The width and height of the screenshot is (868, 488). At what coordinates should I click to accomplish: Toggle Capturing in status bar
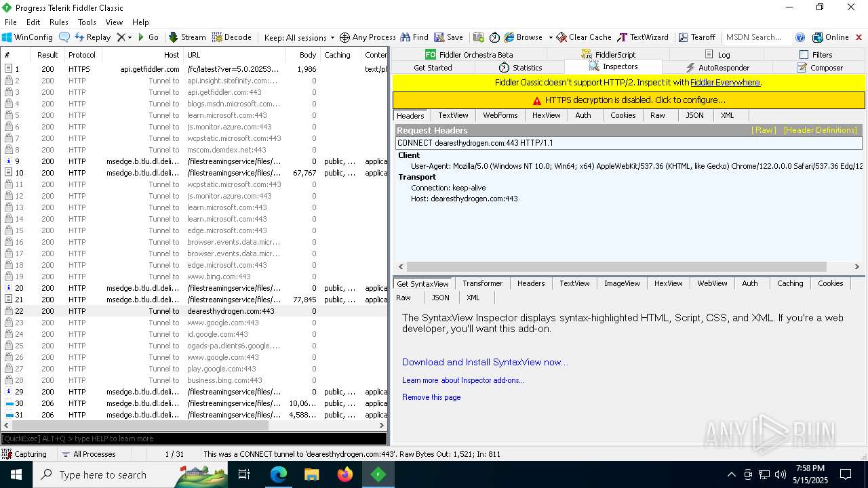pyautogui.click(x=24, y=454)
